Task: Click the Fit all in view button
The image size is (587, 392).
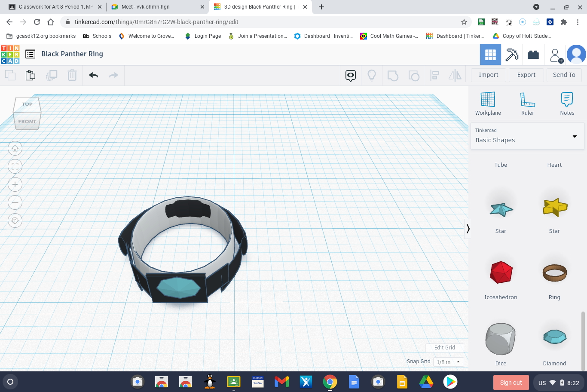Action: [x=15, y=167]
